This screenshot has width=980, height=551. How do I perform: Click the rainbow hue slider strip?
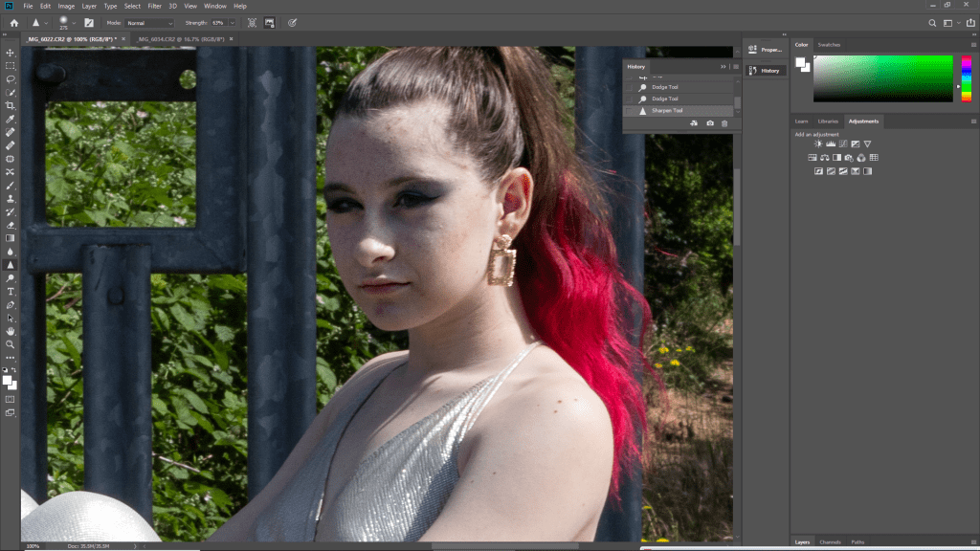click(x=967, y=78)
